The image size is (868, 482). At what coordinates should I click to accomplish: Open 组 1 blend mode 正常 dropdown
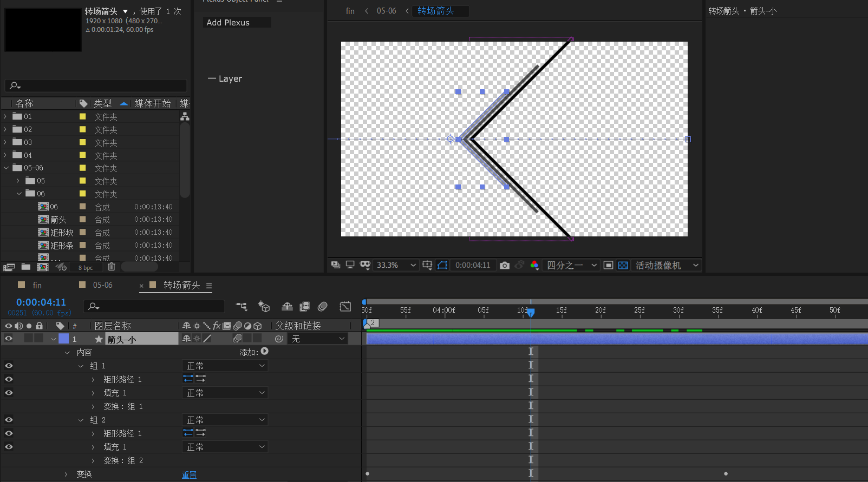click(225, 366)
